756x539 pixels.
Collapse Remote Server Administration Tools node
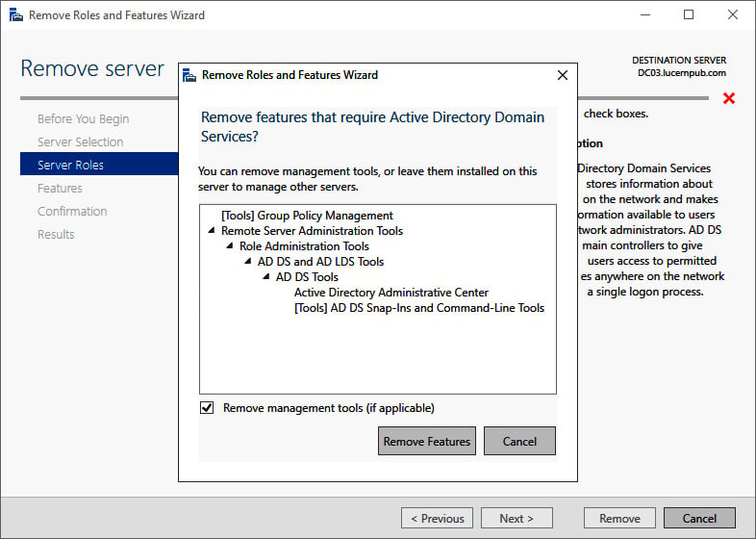(212, 231)
